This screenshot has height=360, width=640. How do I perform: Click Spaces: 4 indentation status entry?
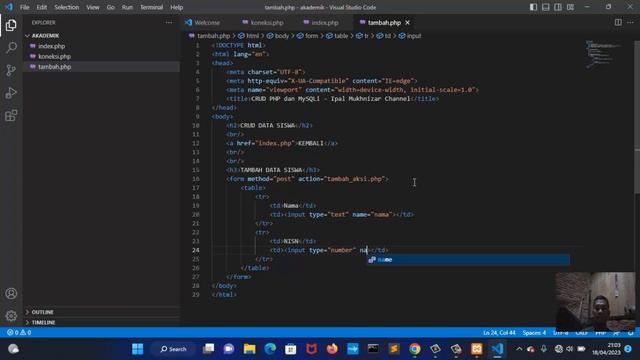tap(534, 333)
